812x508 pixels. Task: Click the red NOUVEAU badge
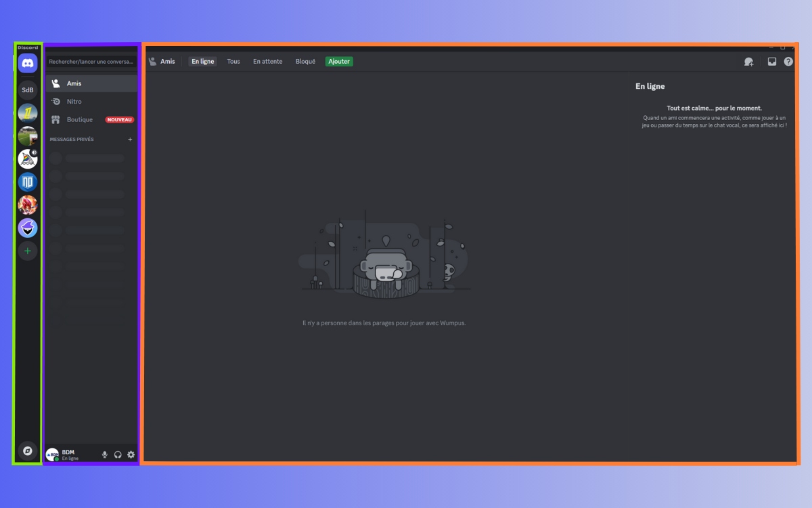coord(120,120)
